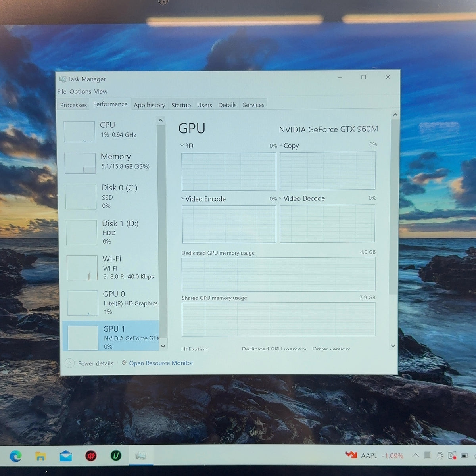Open the Options menu
This screenshot has height=476, width=476.
[x=80, y=92]
